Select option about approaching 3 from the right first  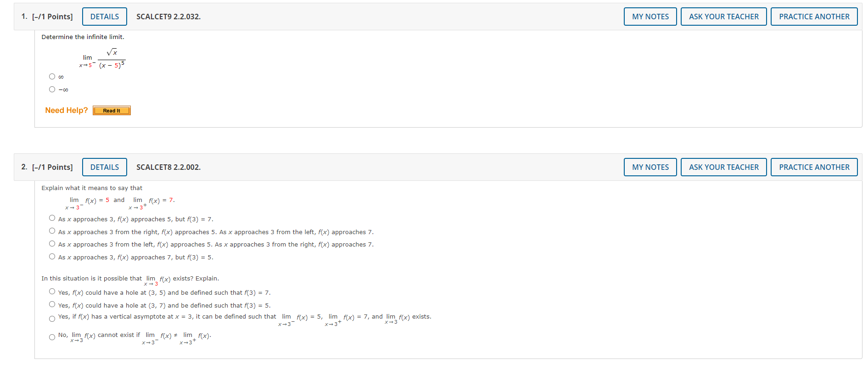[52, 230]
